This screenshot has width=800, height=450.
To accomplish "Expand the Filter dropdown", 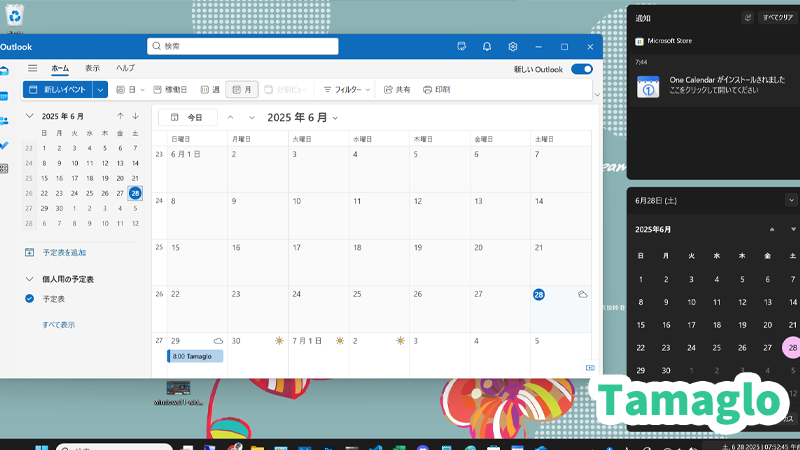I will pos(367,90).
